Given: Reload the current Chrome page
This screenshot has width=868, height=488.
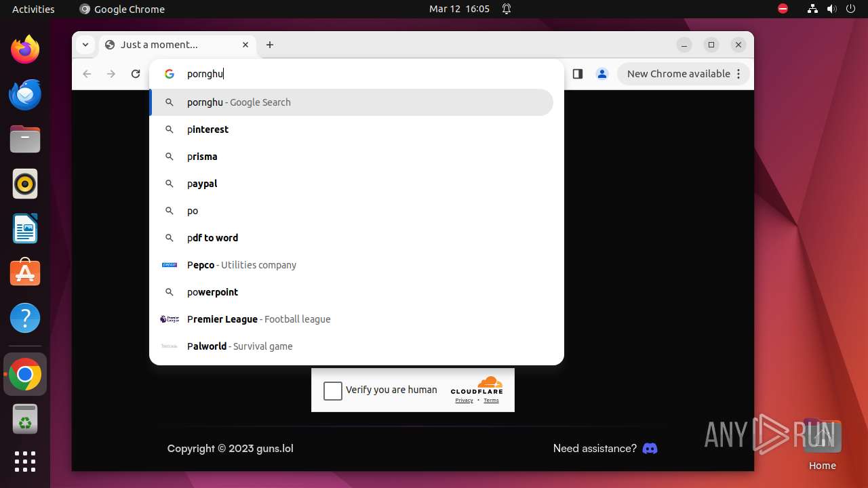Looking at the screenshot, I should 136,74.
